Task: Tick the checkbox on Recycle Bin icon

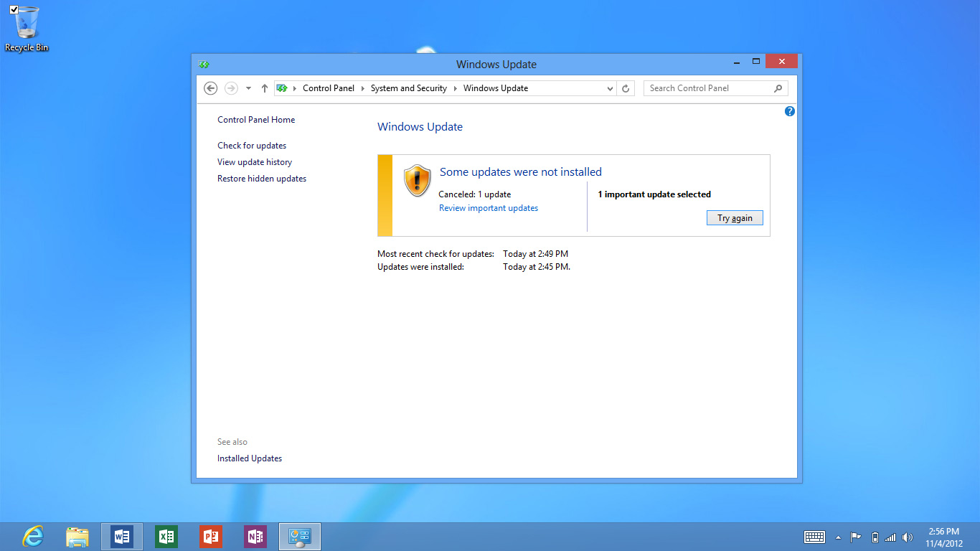Action: click(x=14, y=9)
